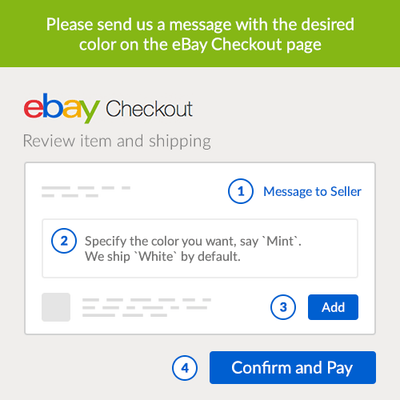
Task: Click the eBay logo
Action: pos(61,108)
